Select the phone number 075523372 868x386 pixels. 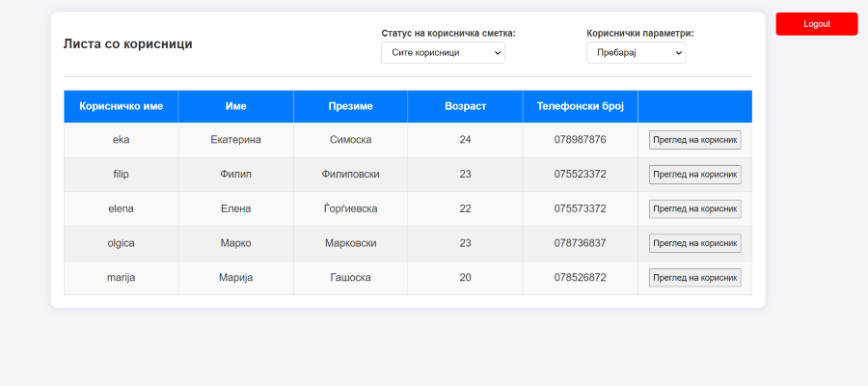point(580,175)
